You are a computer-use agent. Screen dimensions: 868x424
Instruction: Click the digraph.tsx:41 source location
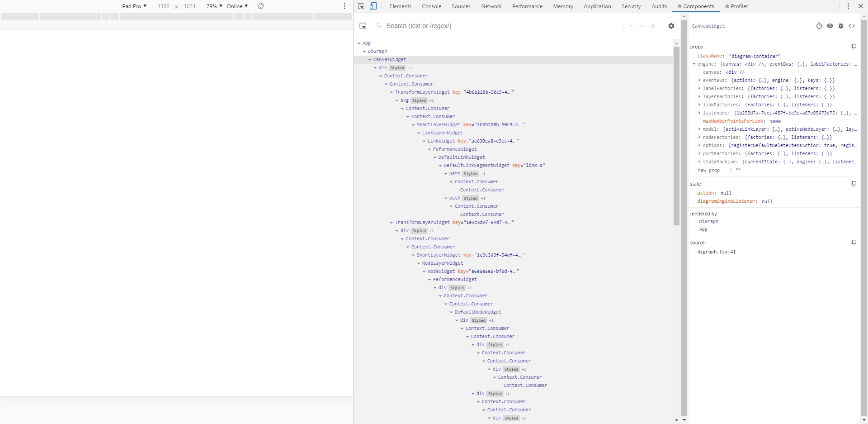point(716,252)
